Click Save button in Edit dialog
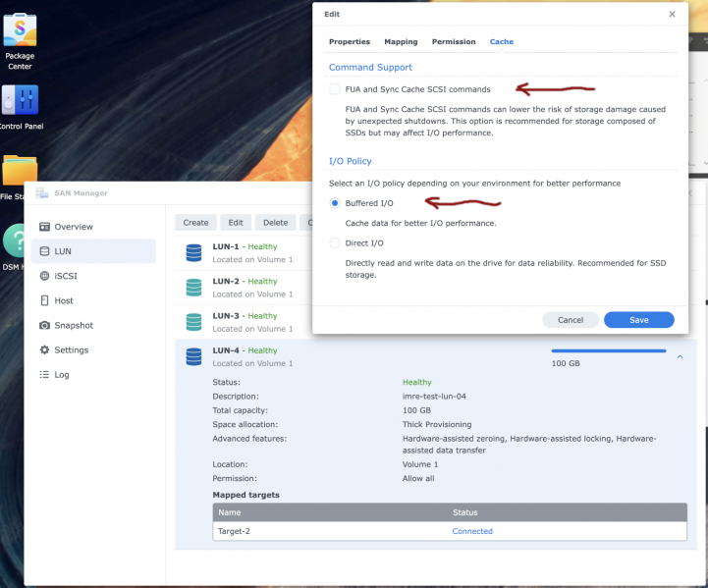The height and width of the screenshot is (588, 708). coord(639,320)
